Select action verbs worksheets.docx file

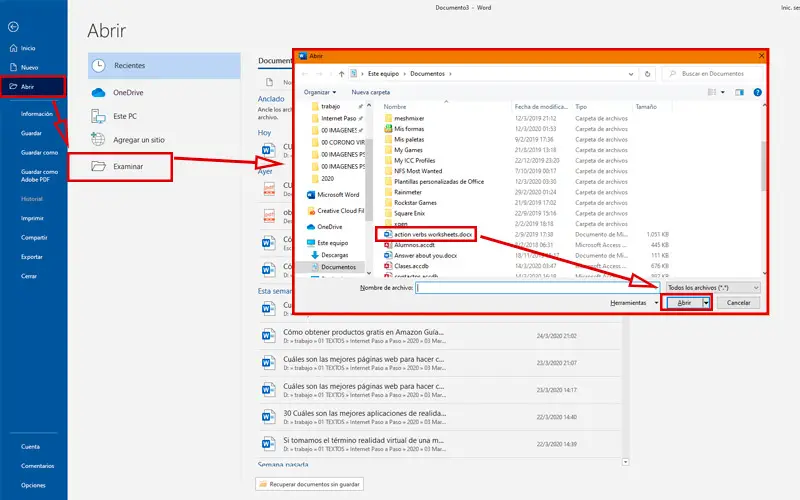[428, 235]
